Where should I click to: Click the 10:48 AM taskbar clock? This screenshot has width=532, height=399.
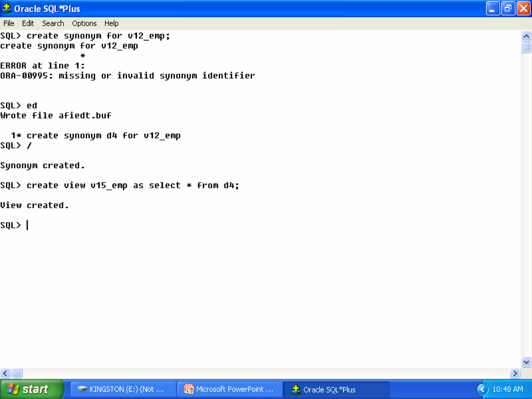[508, 389]
